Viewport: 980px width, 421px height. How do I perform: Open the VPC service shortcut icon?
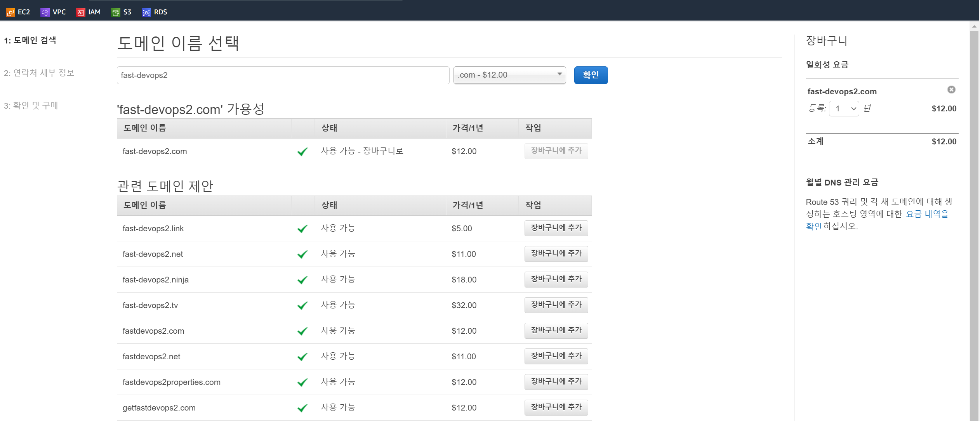pos(45,12)
